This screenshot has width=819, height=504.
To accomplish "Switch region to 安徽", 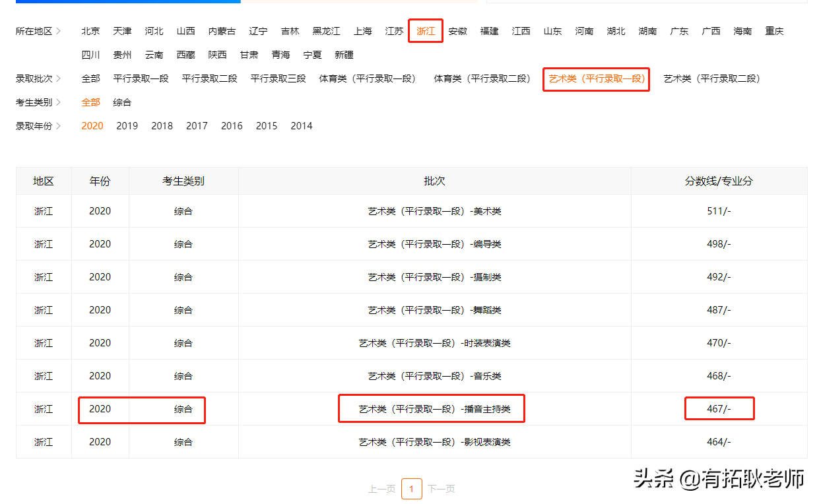I will click(x=457, y=30).
